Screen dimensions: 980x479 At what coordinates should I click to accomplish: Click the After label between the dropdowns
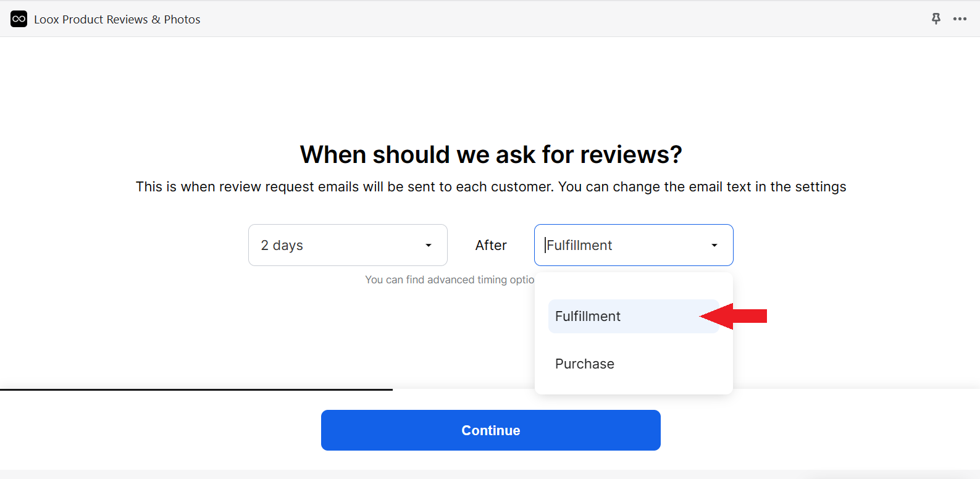click(491, 245)
